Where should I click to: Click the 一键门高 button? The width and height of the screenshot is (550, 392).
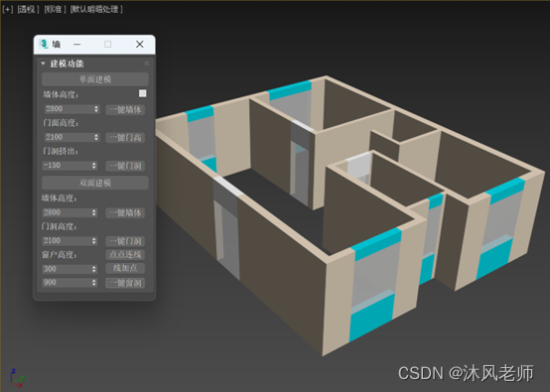pyautogui.click(x=125, y=137)
